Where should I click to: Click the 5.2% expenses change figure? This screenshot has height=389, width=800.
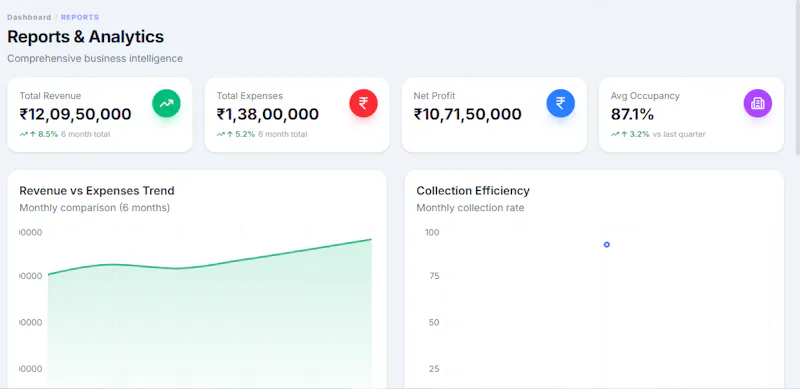click(245, 134)
